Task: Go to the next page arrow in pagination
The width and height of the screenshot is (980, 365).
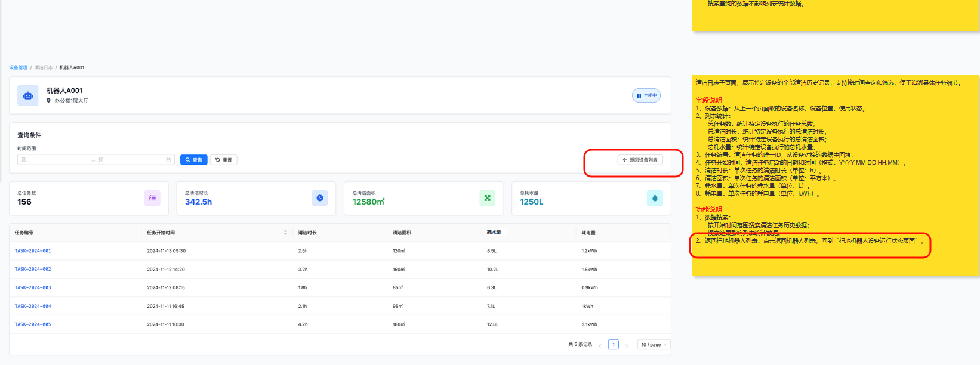Action: (x=627, y=345)
